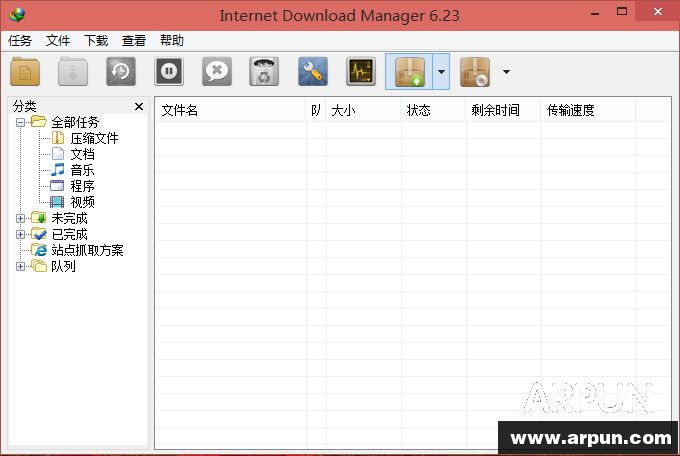Open options via the wrench icon
680x456 pixels.
point(313,72)
